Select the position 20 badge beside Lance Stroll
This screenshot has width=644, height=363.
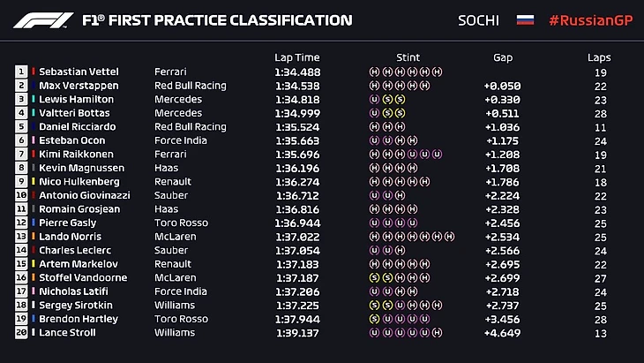coord(21,333)
